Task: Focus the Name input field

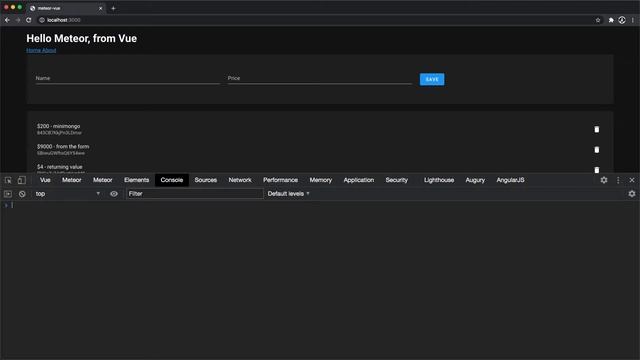Action: pyautogui.click(x=128, y=78)
